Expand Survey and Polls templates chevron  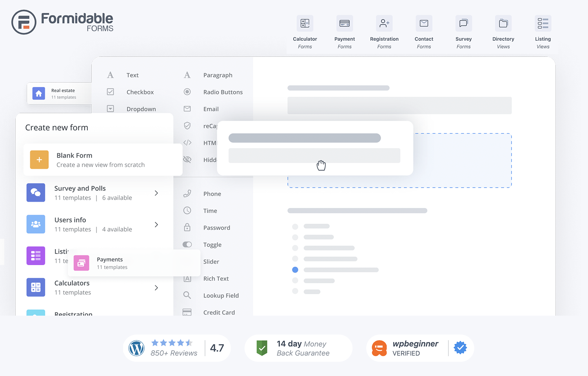click(x=156, y=193)
